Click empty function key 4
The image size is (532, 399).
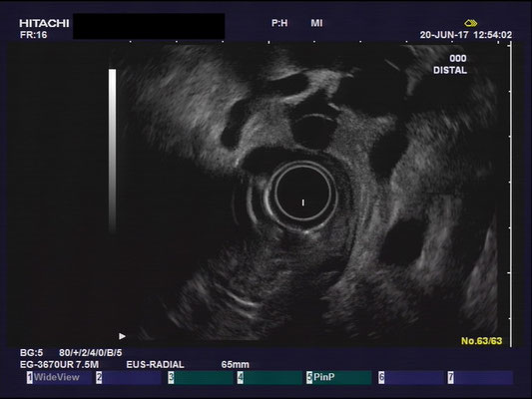tap(269, 377)
